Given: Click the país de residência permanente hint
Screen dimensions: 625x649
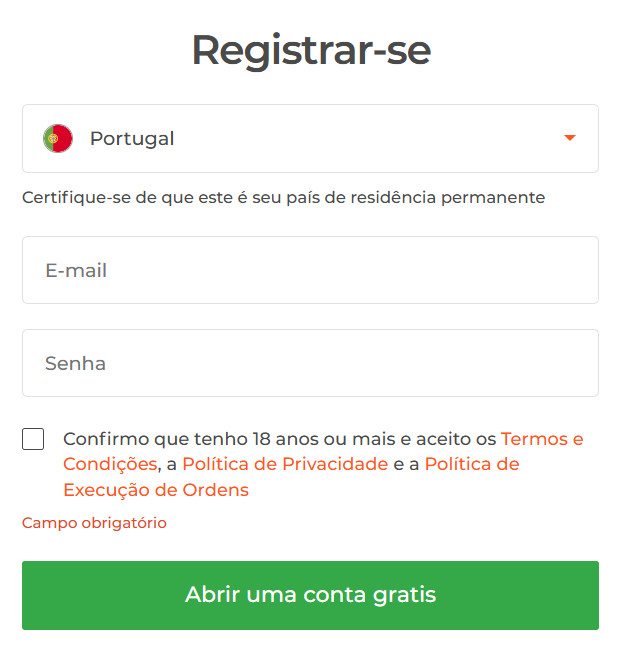Looking at the screenshot, I should 284,197.
